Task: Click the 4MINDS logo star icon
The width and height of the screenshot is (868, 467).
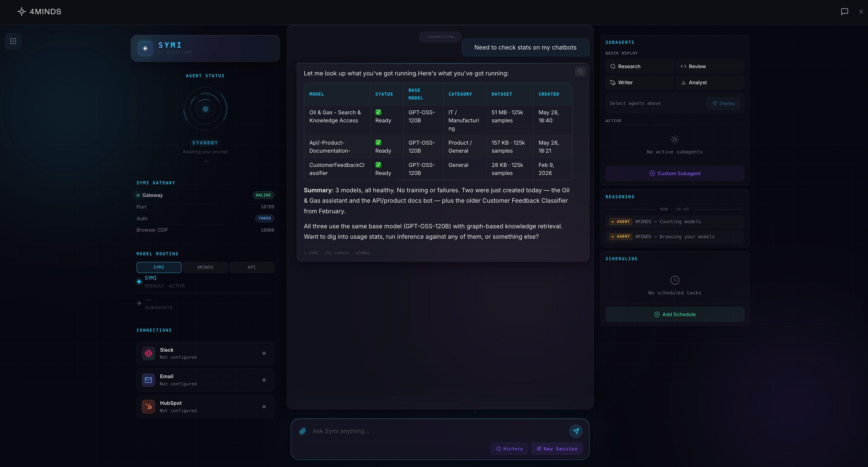Action: coord(22,11)
